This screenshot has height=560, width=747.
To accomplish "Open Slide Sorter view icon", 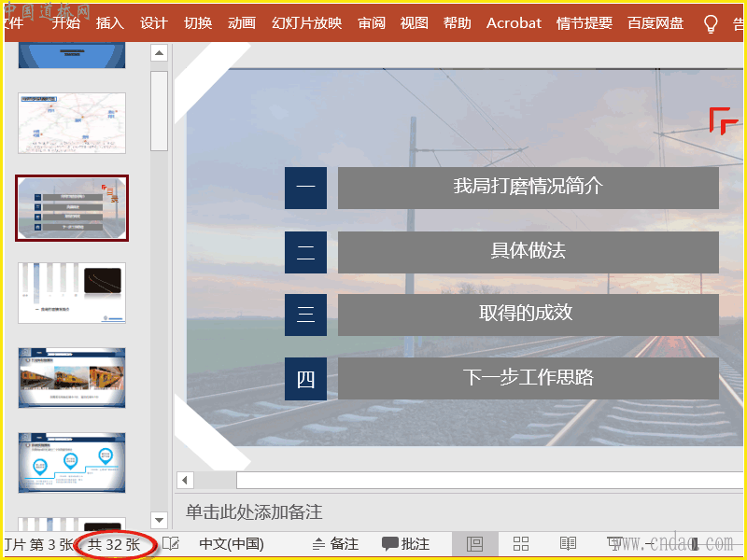I will tap(521, 543).
